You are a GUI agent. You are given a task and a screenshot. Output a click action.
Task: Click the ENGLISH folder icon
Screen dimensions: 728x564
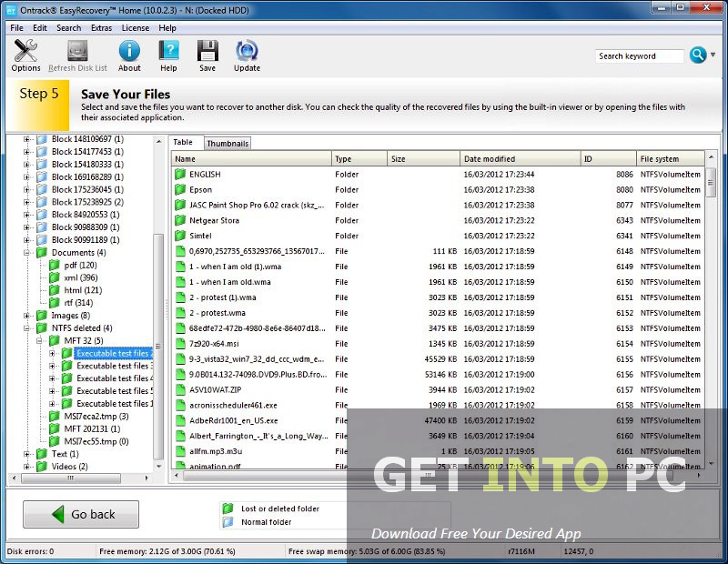pos(180,175)
